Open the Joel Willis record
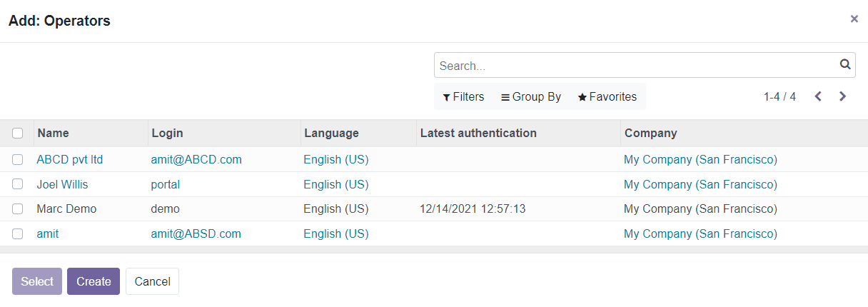Viewport: 868px width, 307px height. click(62, 184)
